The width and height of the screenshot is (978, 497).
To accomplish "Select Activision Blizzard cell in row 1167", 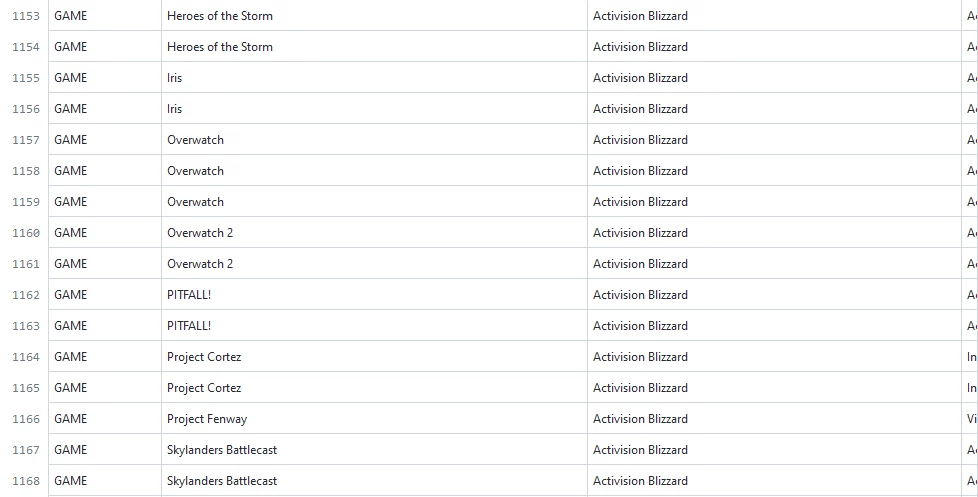I will 774,450.
